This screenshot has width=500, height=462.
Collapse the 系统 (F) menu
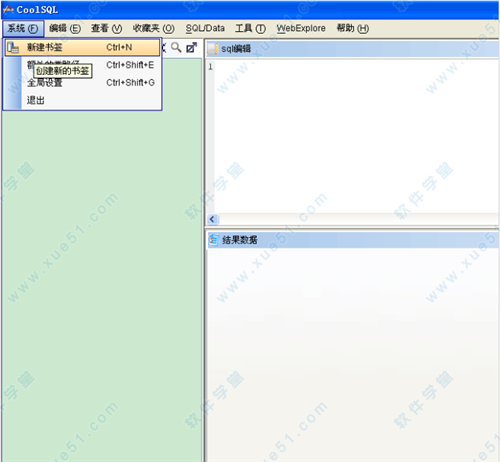point(23,29)
